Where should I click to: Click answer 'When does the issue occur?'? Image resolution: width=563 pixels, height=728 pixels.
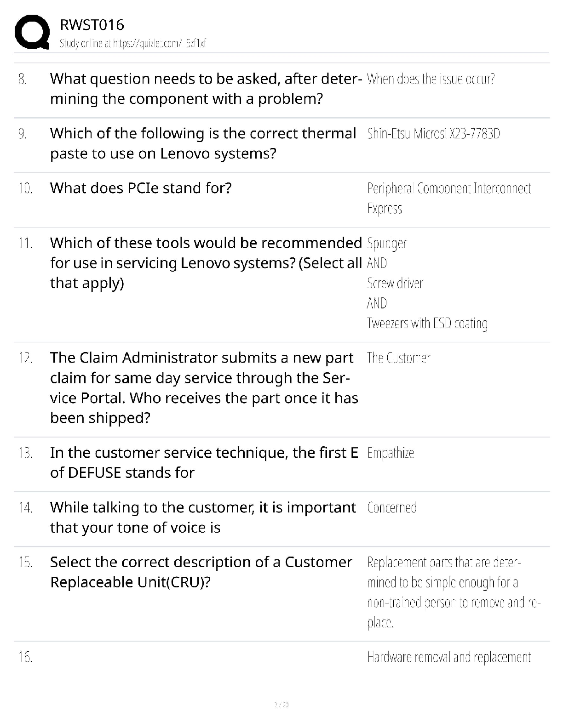point(431,79)
